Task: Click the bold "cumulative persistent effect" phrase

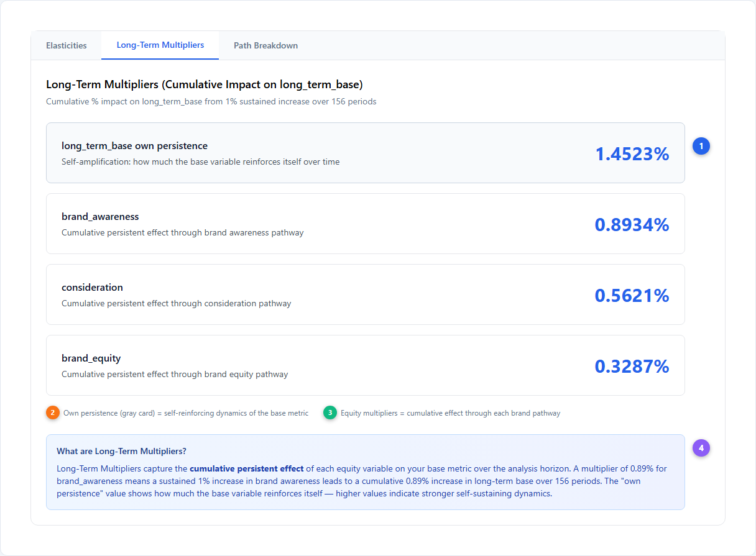Action: click(247, 468)
